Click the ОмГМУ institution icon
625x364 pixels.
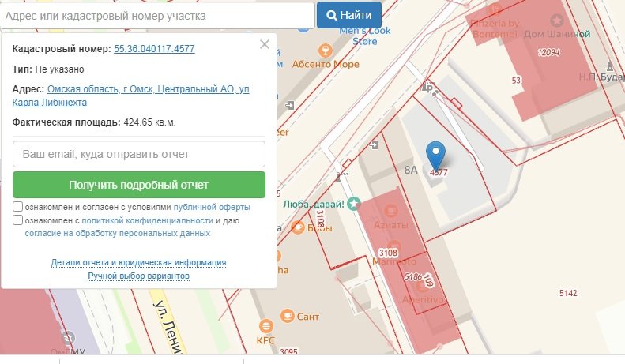[x=68, y=338]
